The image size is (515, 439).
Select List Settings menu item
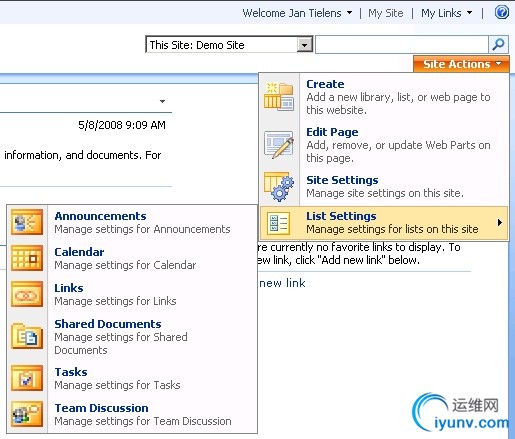384,223
